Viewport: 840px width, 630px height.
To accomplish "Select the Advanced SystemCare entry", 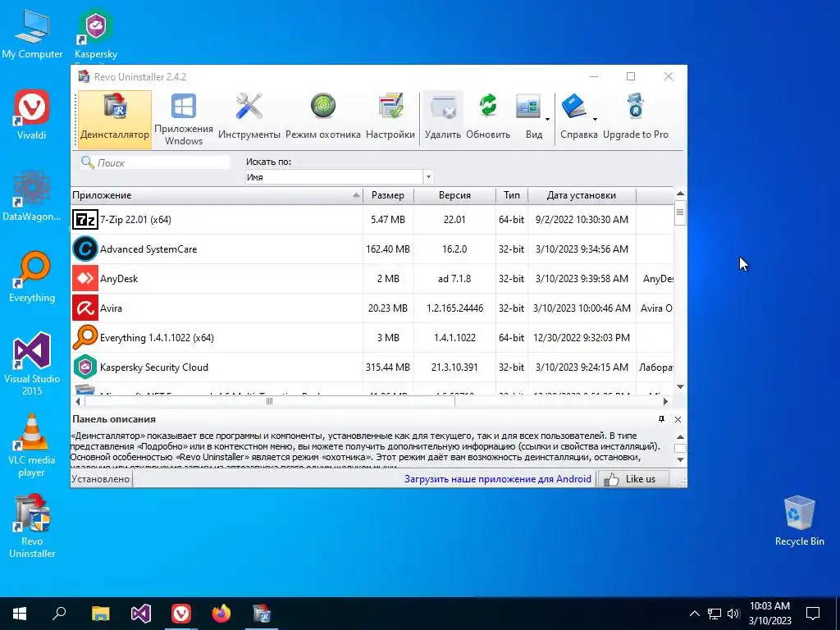I will point(372,249).
